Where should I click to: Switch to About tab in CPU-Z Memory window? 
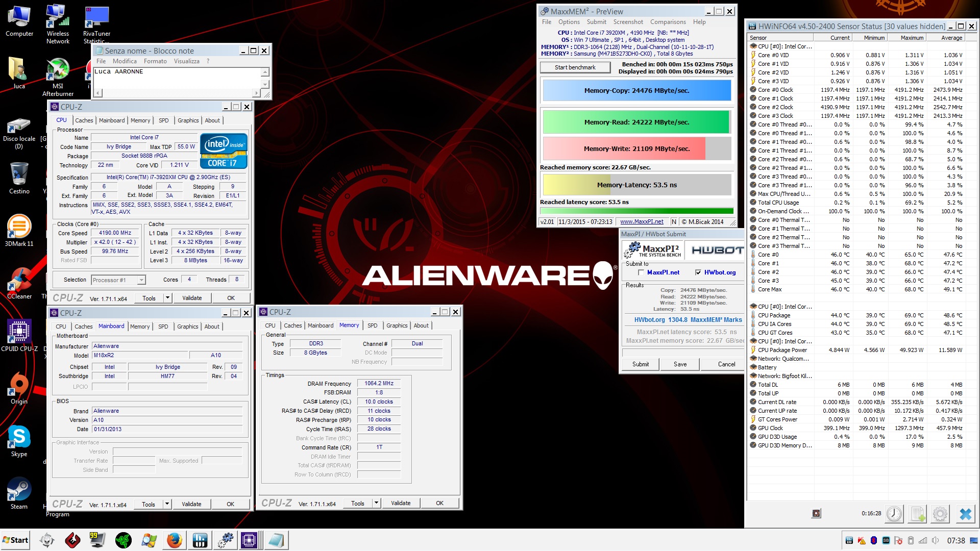421,325
